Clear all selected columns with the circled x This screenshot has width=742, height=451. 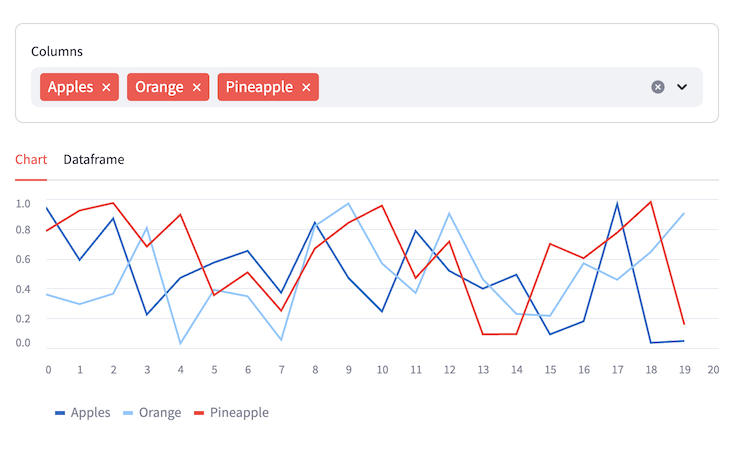[658, 87]
